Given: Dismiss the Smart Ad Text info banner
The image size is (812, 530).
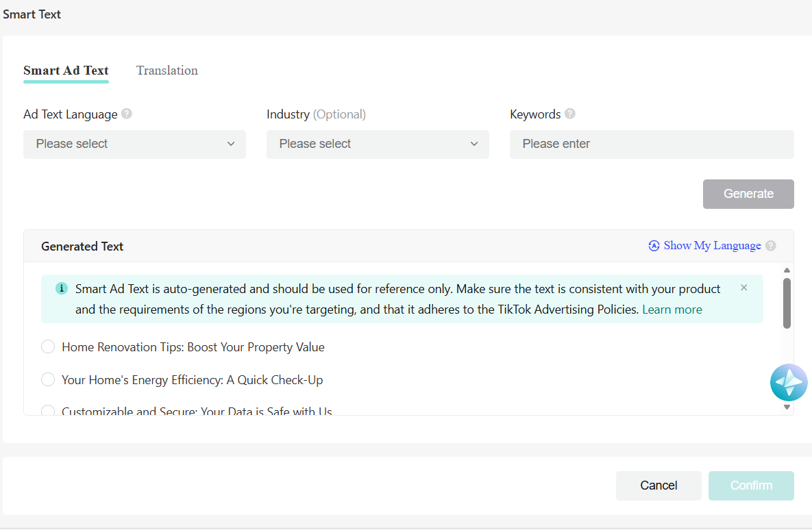Looking at the screenshot, I should pos(744,288).
